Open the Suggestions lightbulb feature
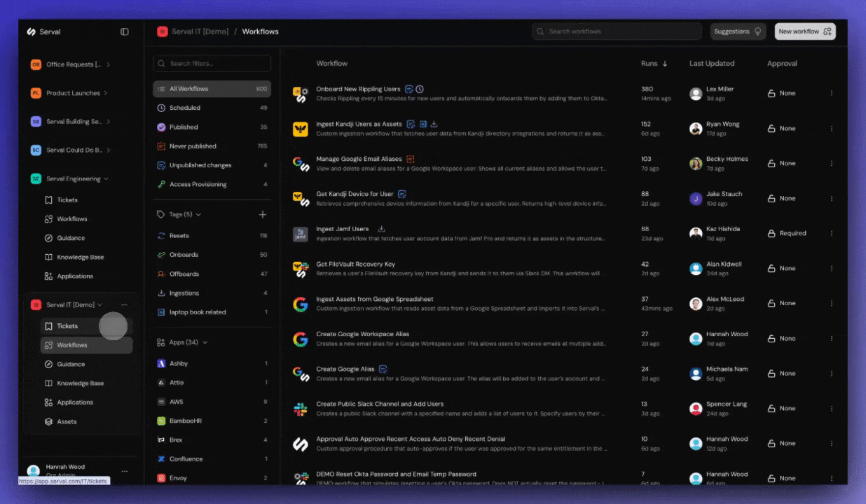 (737, 31)
